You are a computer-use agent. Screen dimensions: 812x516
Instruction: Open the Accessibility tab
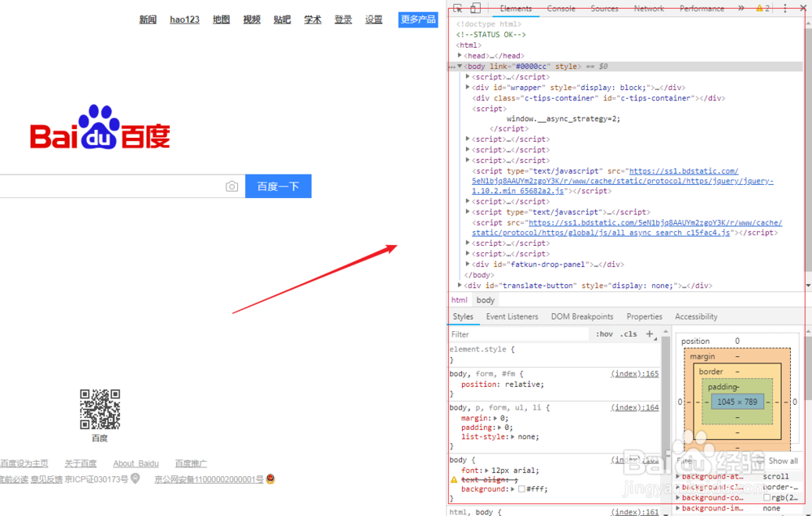click(696, 316)
